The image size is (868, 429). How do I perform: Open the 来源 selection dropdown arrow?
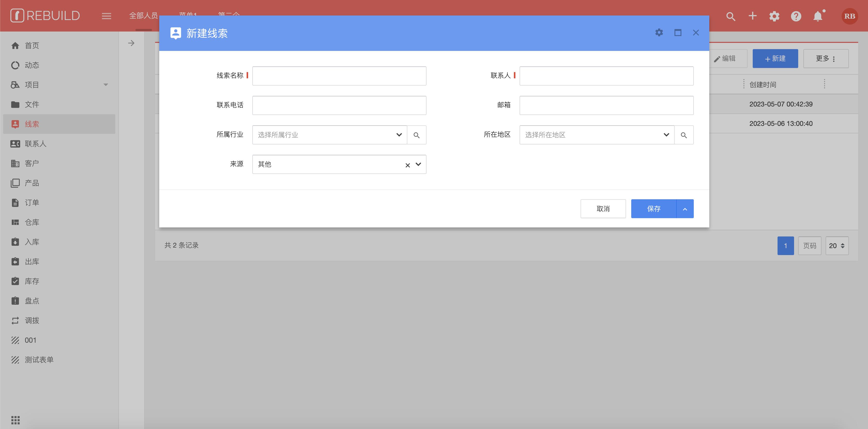click(x=418, y=164)
